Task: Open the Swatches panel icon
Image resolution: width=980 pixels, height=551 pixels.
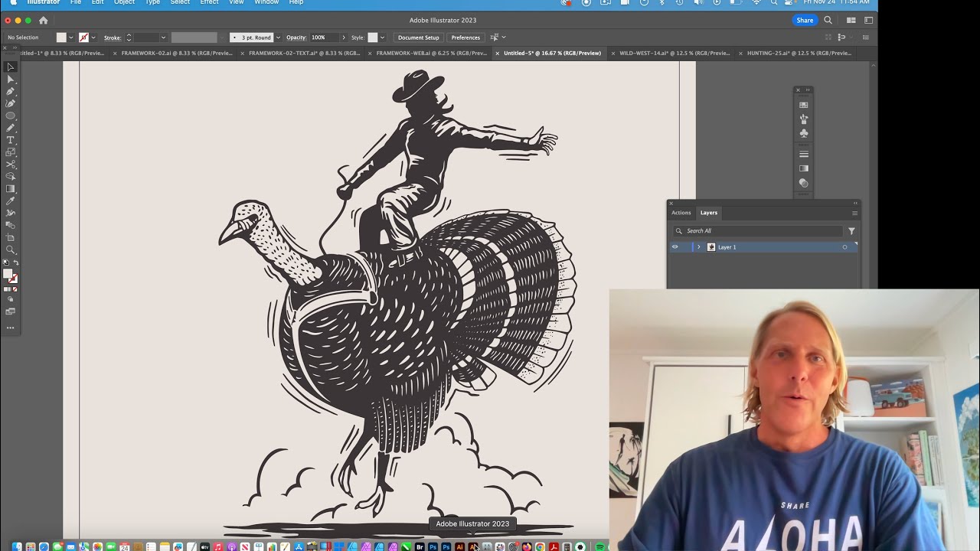Action: point(803,105)
